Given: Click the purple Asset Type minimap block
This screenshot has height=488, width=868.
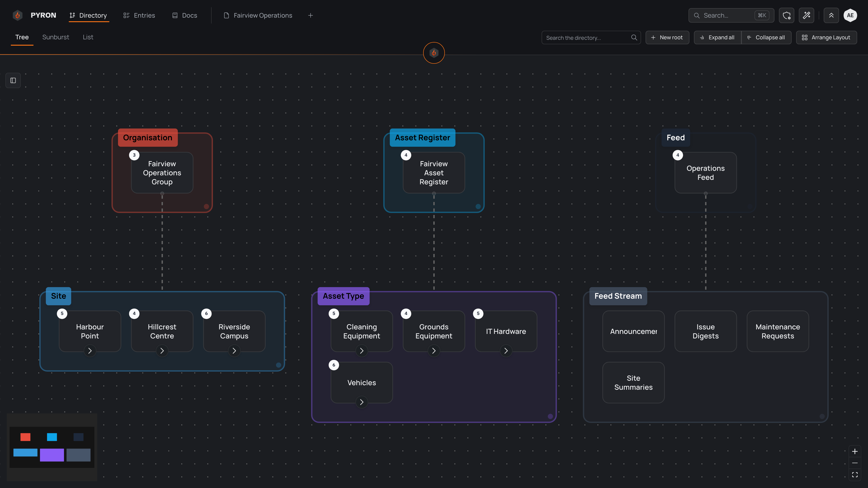Looking at the screenshot, I should click(x=52, y=455).
